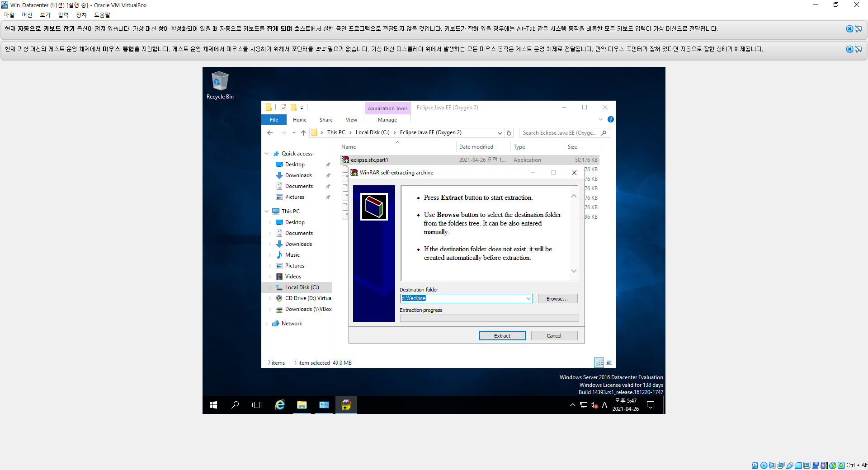Open the network tray icon
This screenshot has height=470, width=868.
pos(584,405)
